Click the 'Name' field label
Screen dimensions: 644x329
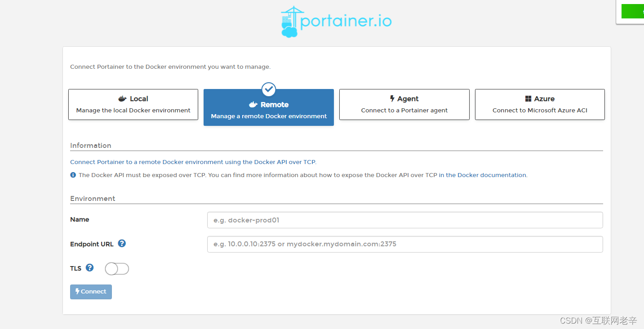coord(80,220)
